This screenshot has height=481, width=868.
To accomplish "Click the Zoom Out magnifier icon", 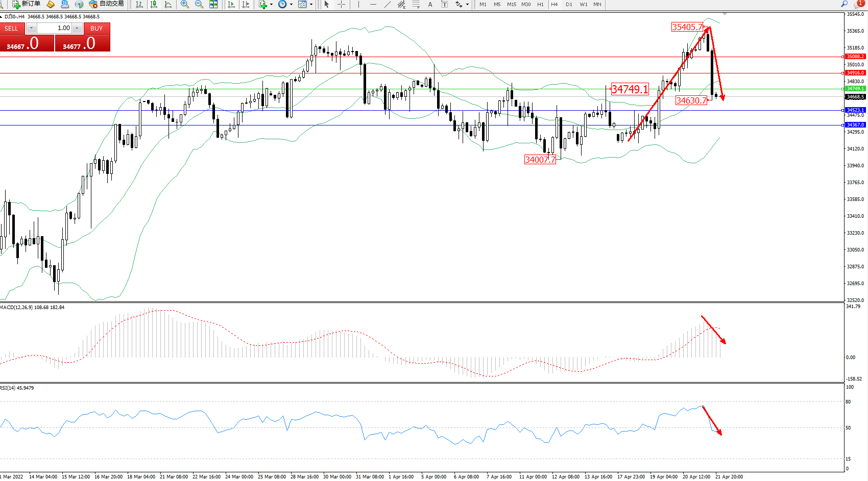I will 199,4.
